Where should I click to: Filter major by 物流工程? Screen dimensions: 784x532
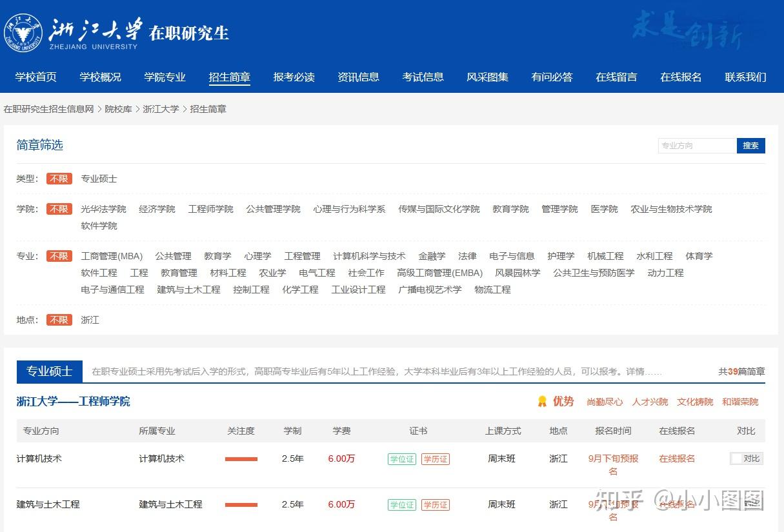492,290
